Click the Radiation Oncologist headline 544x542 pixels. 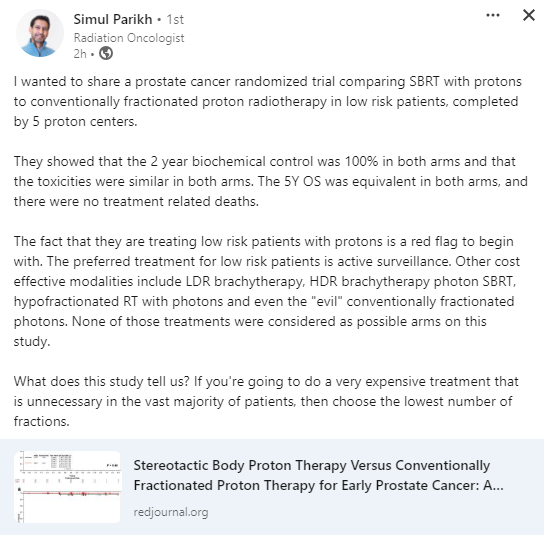(x=129, y=38)
